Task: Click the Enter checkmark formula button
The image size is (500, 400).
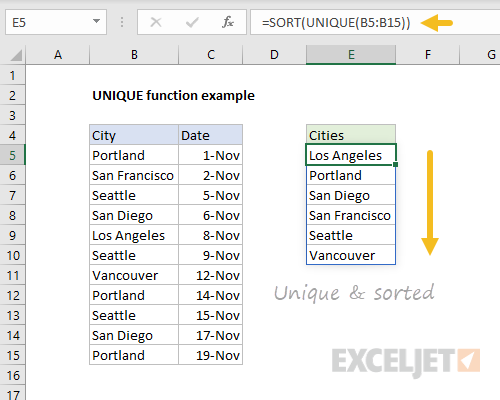Action: (192, 22)
